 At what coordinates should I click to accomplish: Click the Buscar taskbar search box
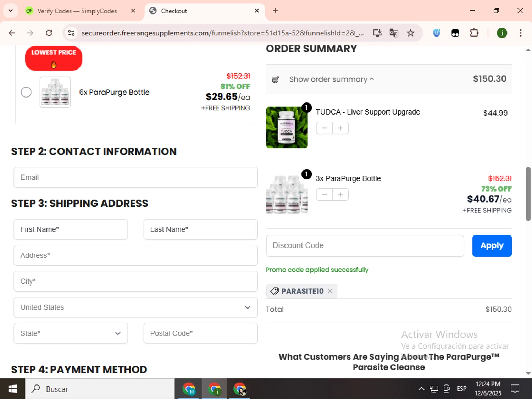click(x=100, y=389)
